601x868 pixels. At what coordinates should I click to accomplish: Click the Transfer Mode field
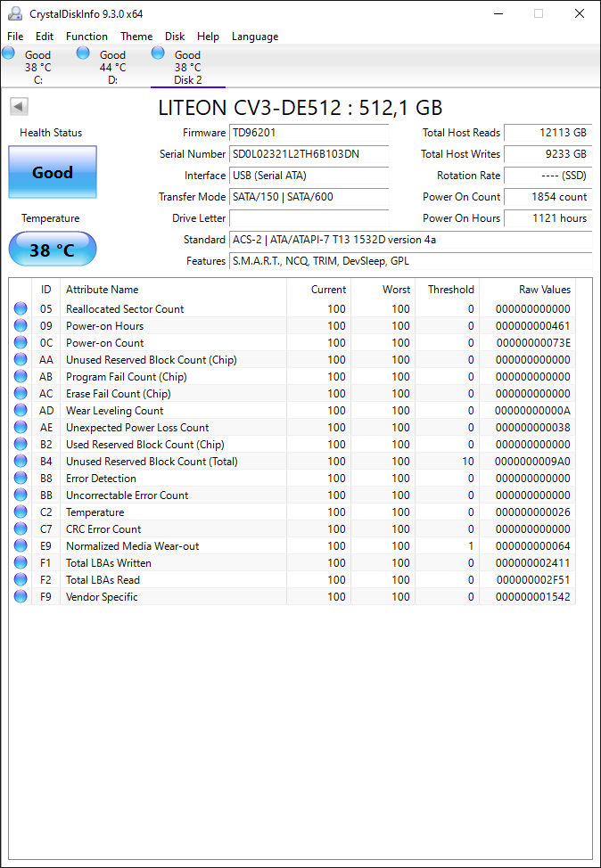[x=309, y=197]
